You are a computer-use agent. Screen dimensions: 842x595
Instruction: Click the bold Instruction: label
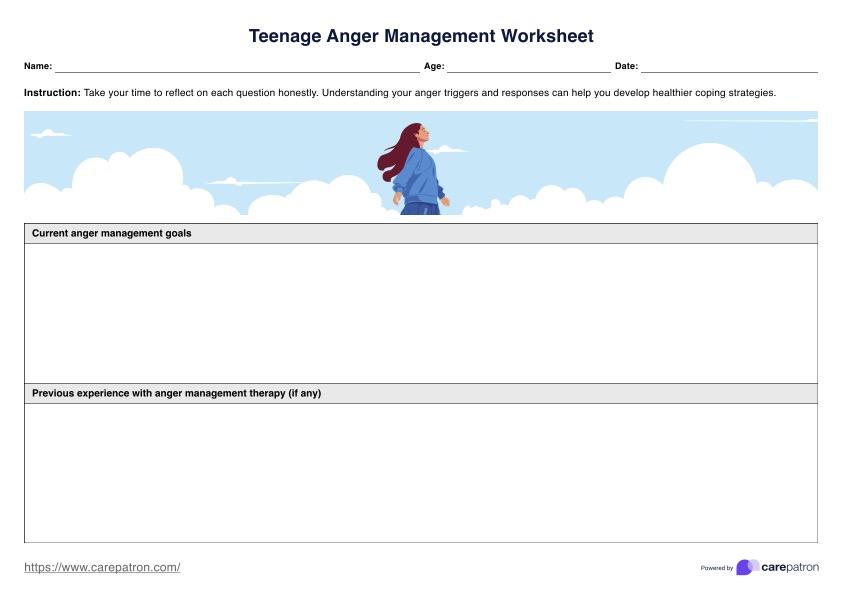pyautogui.click(x=52, y=92)
